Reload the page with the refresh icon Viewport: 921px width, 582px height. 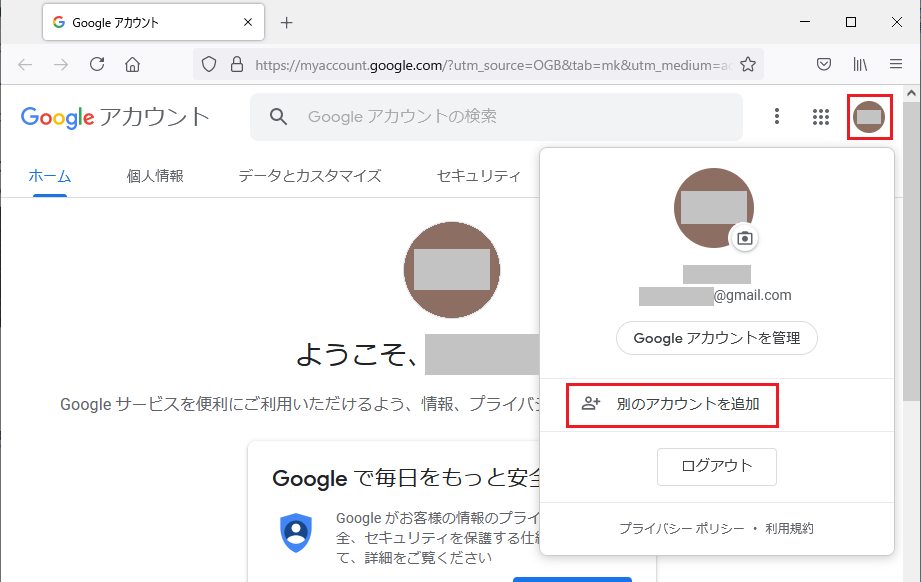click(97, 64)
